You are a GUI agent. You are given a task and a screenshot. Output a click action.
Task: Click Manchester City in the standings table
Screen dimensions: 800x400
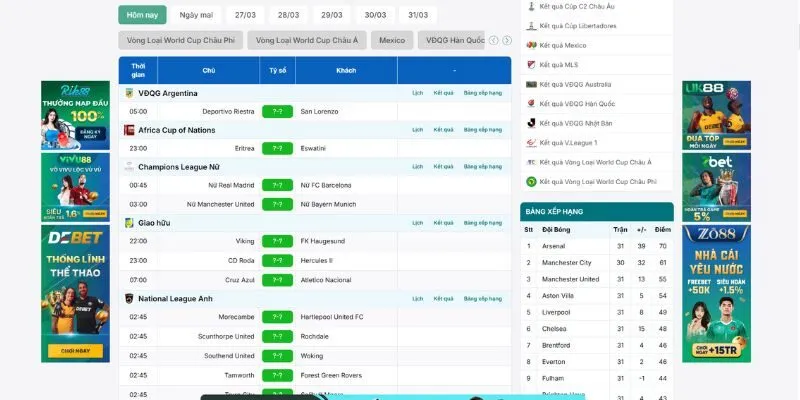point(566,263)
